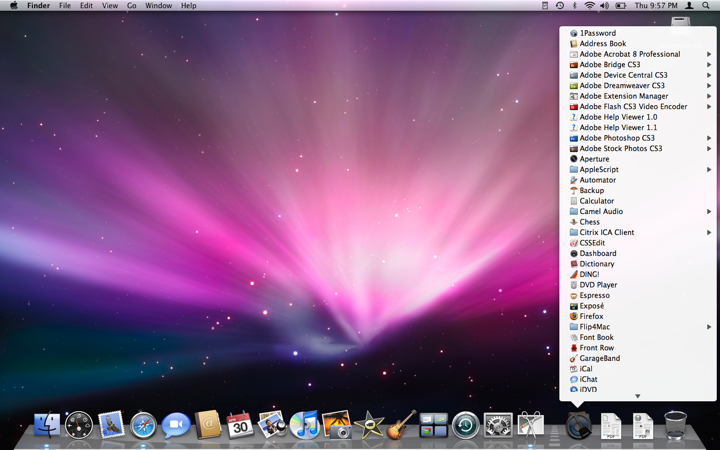Open the Help menu
Screen dimensions: 720x450
coord(189,6)
